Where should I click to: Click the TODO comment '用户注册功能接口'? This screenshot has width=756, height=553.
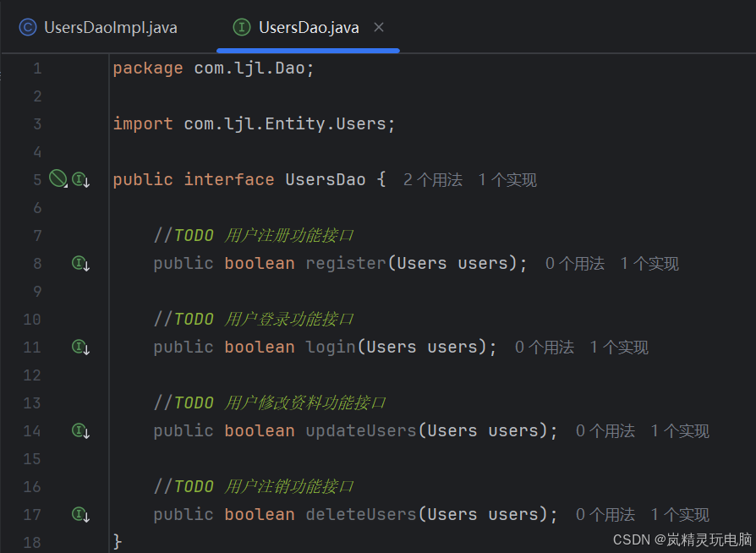(x=289, y=236)
